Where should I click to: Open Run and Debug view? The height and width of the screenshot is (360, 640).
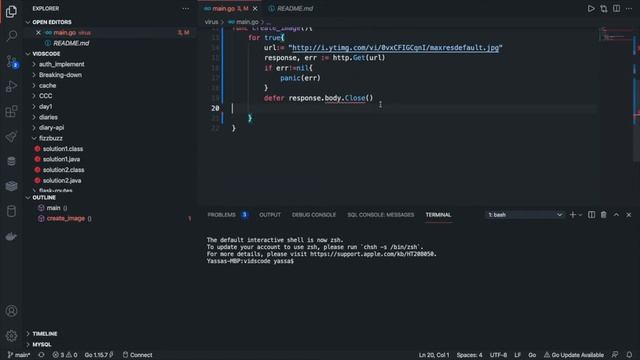(11, 87)
